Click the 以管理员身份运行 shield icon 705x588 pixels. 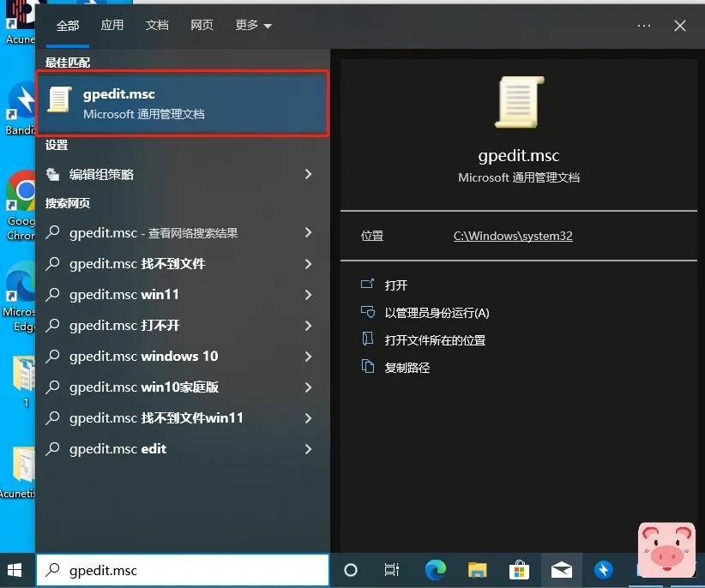pyautogui.click(x=367, y=312)
